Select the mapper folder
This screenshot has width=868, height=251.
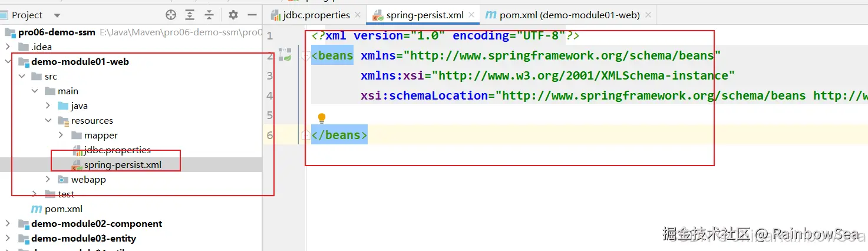pyautogui.click(x=101, y=136)
